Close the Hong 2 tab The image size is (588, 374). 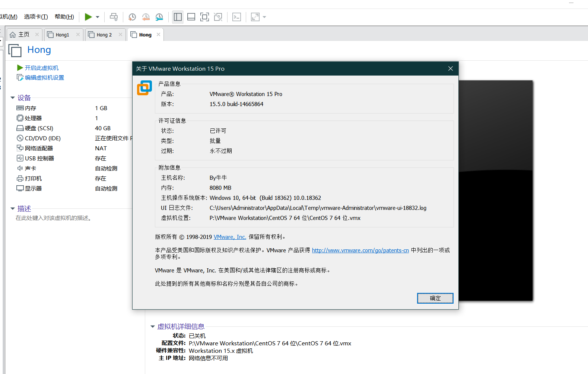pos(120,34)
